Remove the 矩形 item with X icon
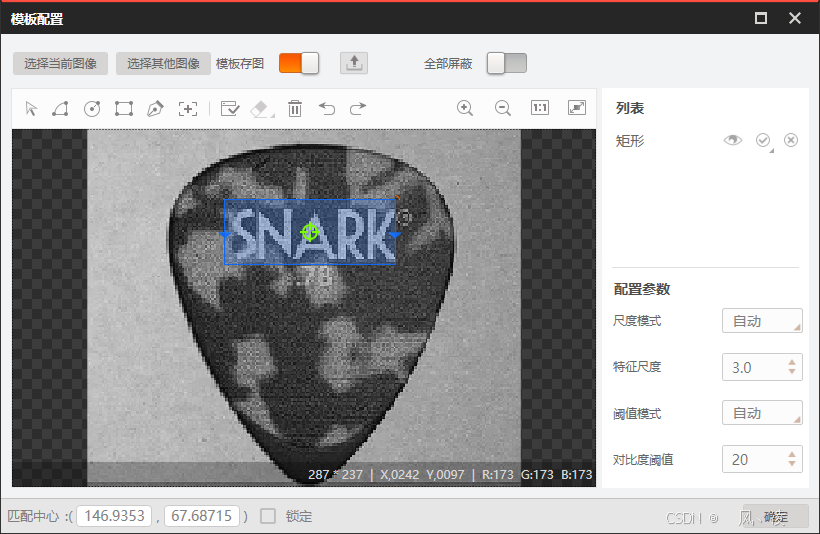Image resolution: width=820 pixels, height=534 pixels. click(791, 140)
